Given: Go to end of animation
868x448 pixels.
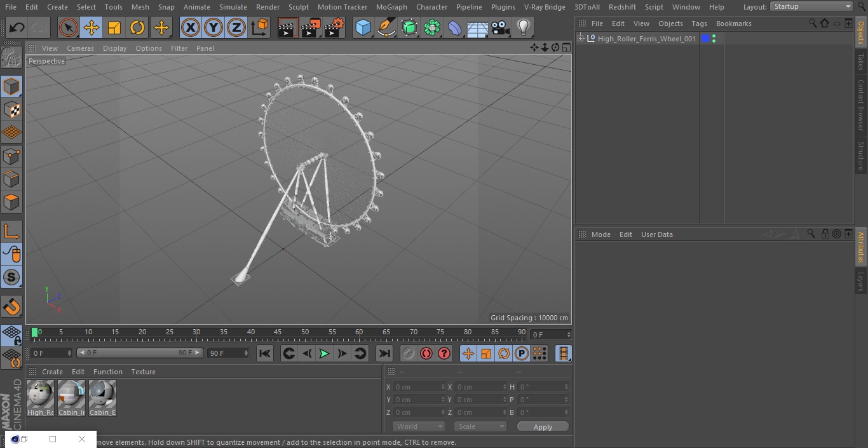Looking at the screenshot, I should coord(384,353).
